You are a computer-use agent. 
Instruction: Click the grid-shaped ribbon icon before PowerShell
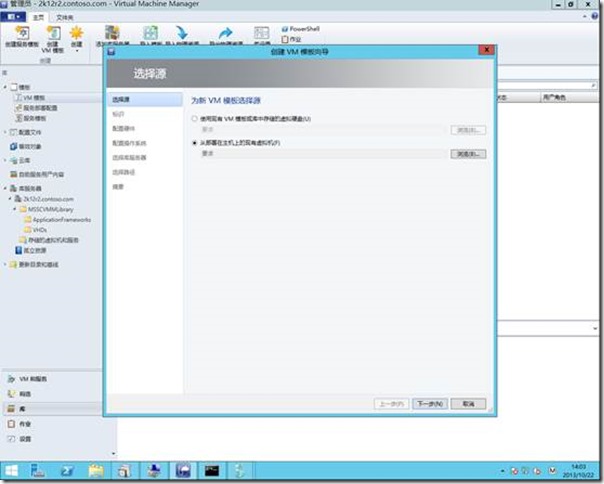262,35
